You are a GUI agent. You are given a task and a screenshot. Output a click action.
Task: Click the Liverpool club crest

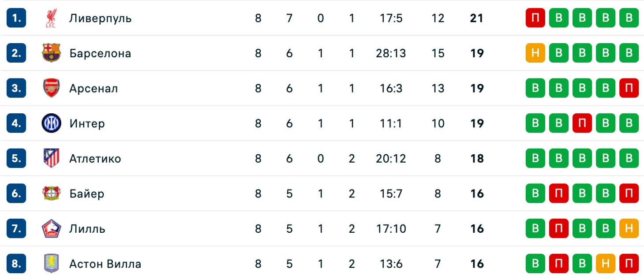click(52, 18)
